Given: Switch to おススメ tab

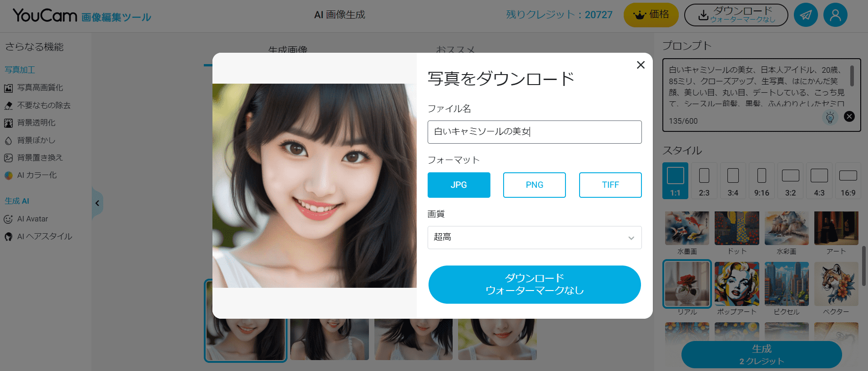Looking at the screenshot, I should pyautogui.click(x=455, y=49).
